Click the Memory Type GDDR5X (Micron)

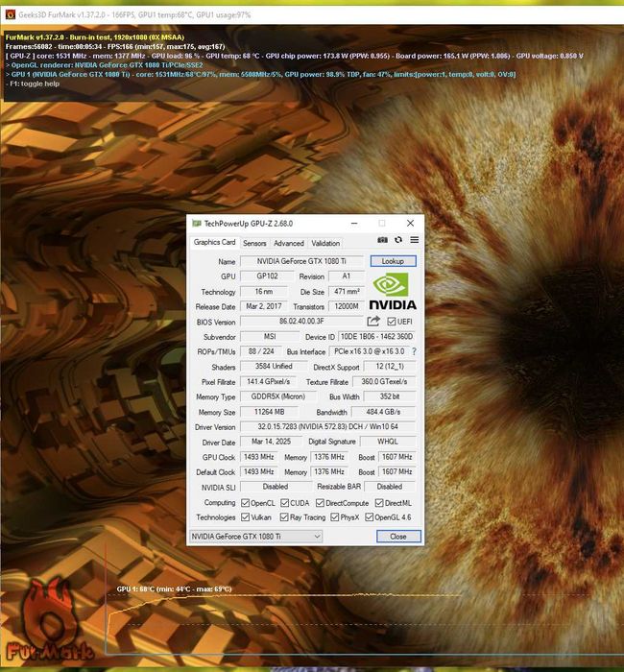click(278, 396)
